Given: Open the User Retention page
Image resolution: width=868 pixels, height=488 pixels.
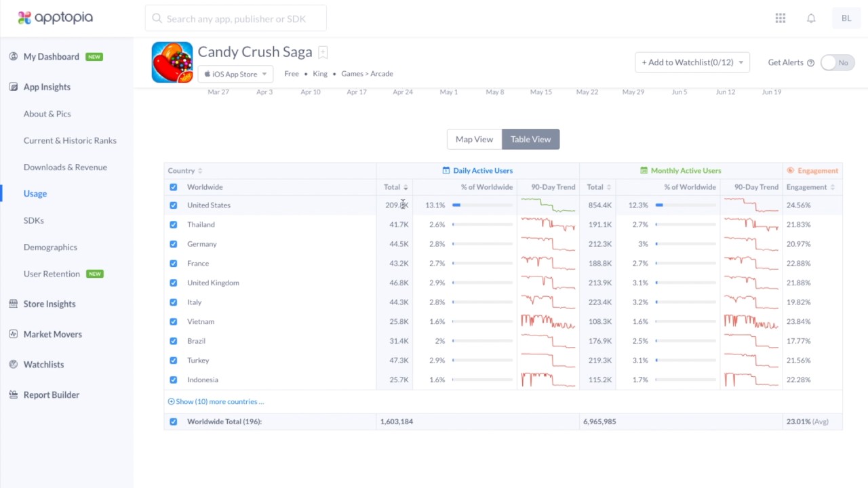Looking at the screenshot, I should tap(52, 274).
